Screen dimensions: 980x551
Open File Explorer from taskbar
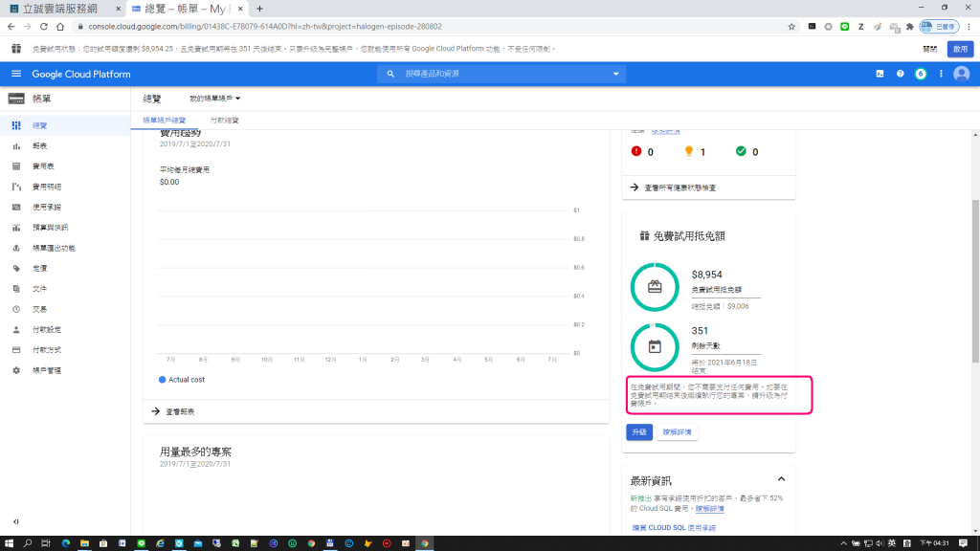coord(84,543)
